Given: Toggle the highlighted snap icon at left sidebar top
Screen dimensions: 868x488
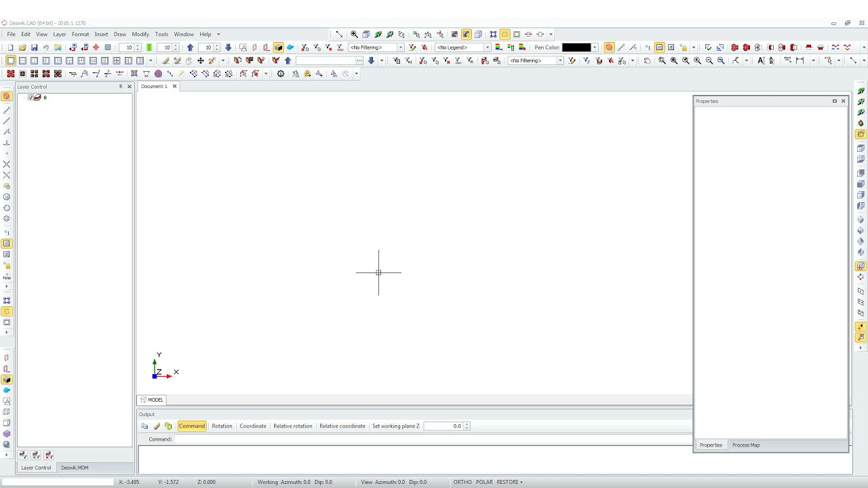Looking at the screenshot, I should pos(7,96).
